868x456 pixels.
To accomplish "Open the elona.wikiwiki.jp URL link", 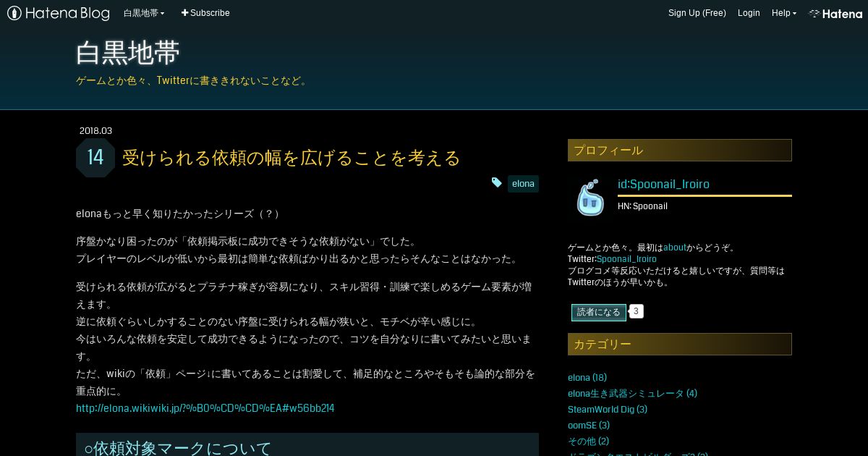I will click(205, 408).
